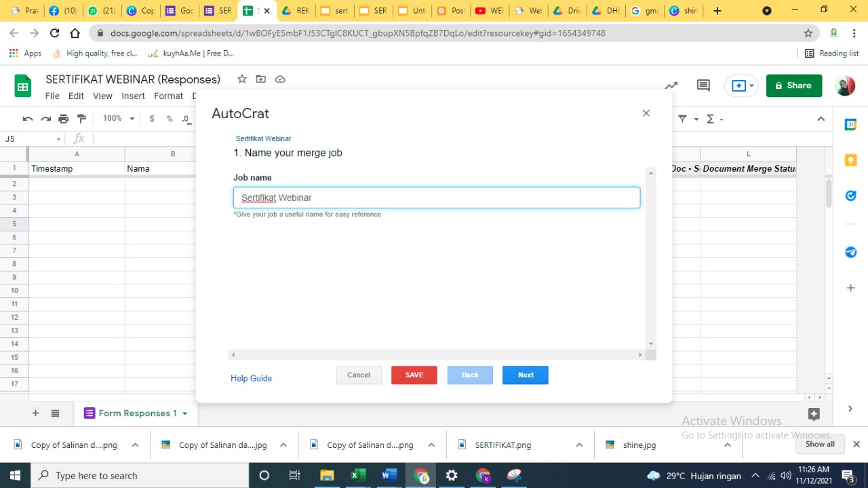Open Word from the taskbar
This screenshot has height=488, width=868.
389,475
